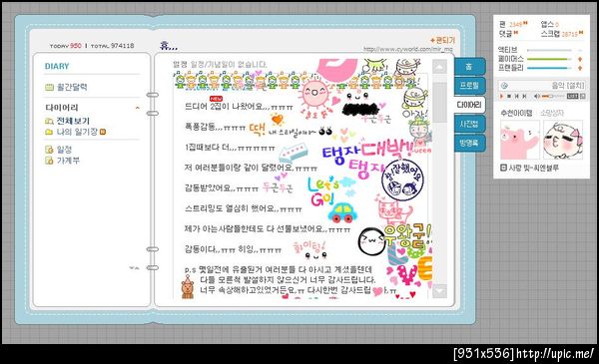This screenshot has height=364, width=599.
Task: Click the small square button beside LIST
Action: click(582, 96)
